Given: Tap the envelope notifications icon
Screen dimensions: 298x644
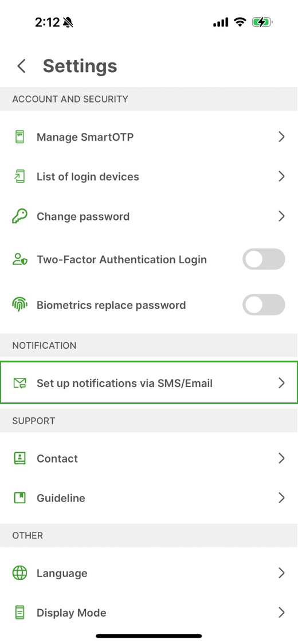Looking at the screenshot, I should [19, 383].
